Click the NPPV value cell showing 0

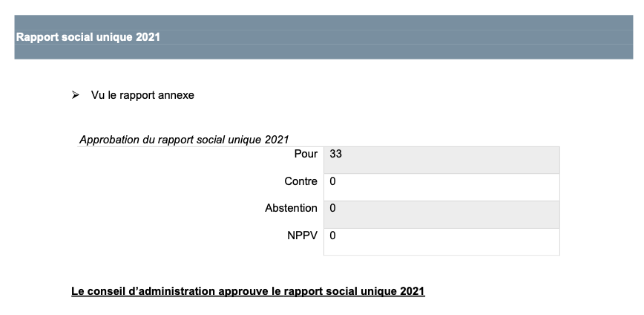[x=441, y=241]
